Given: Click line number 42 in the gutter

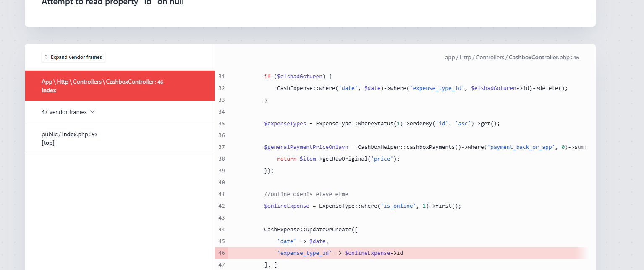Looking at the screenshot, I should (222, 206).
